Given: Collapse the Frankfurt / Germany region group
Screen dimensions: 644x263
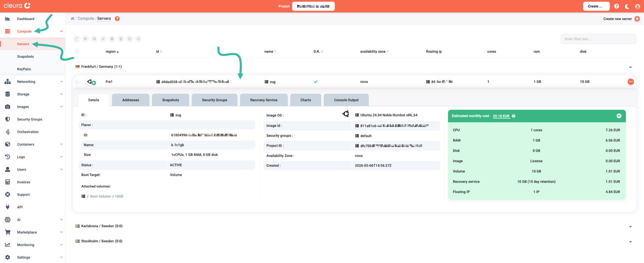Looking at the screenshot, I should tap(631, 67).
